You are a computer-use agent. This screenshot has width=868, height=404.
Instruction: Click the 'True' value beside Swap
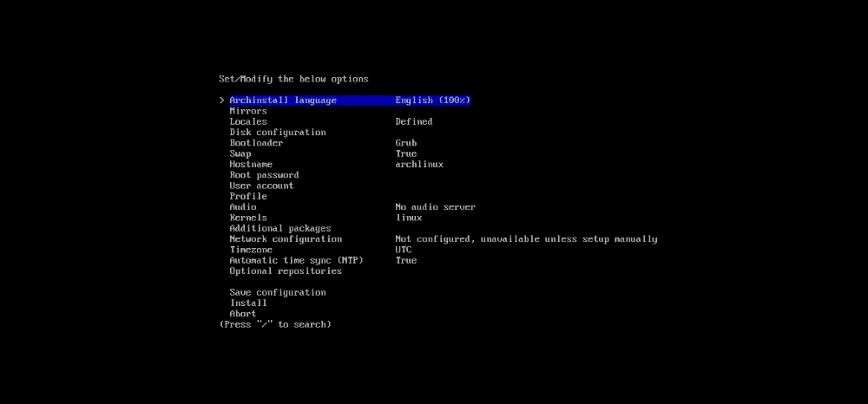click(405, 153)
